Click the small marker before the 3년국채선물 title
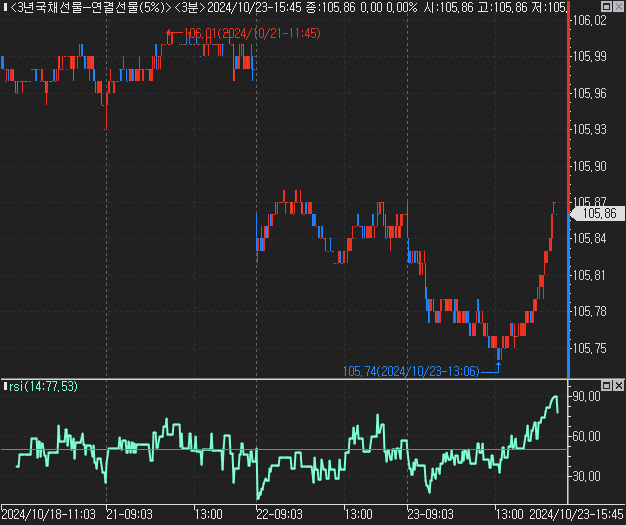Image resolution: width=626 pixels, height=525 pixels. [5, 7]
